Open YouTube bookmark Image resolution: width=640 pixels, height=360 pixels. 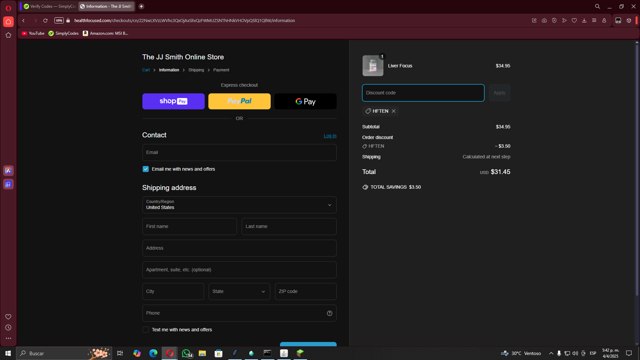pos(33,33)
